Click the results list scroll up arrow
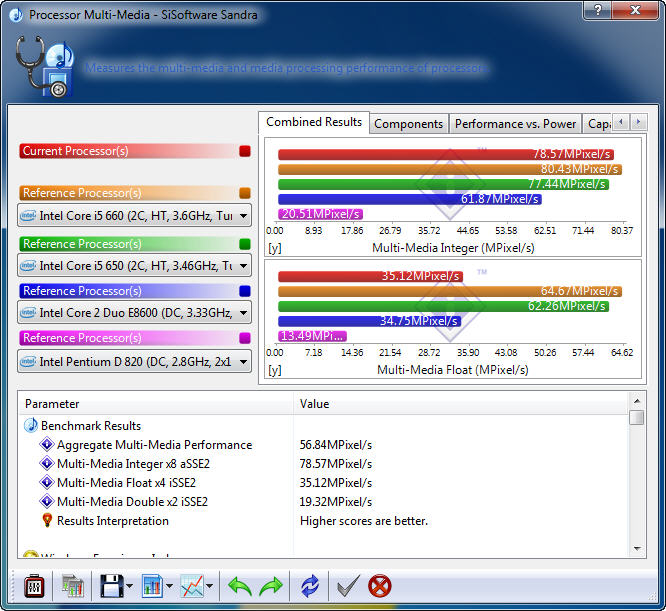Viewport: 666px width, 611px height. tap(637, 401)
